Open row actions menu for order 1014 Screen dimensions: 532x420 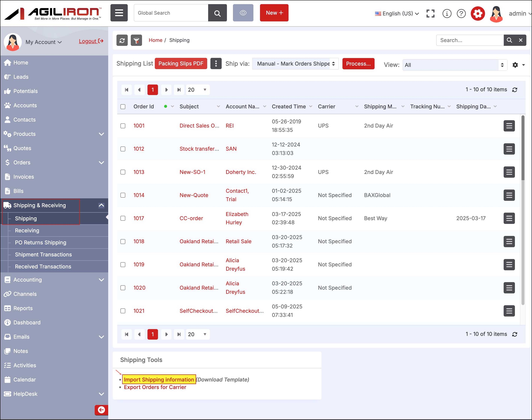[509, 195]
